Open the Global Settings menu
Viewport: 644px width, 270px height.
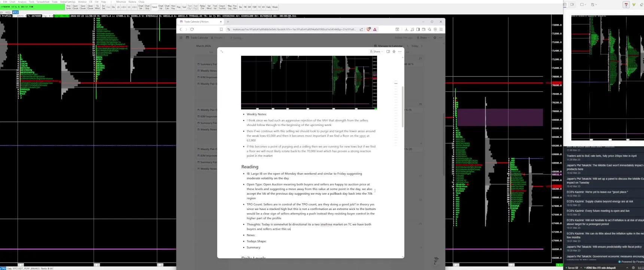[68, 2]
